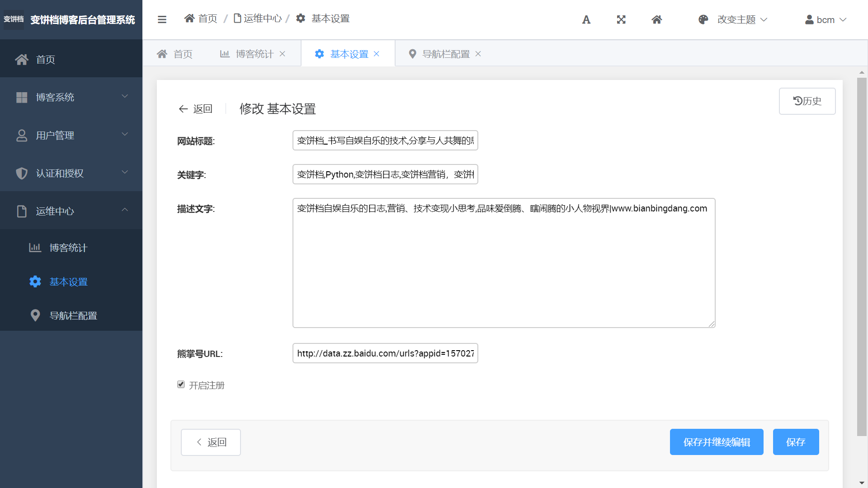
Task: Click the vertical scrollbar thumb
Action: 862,257
